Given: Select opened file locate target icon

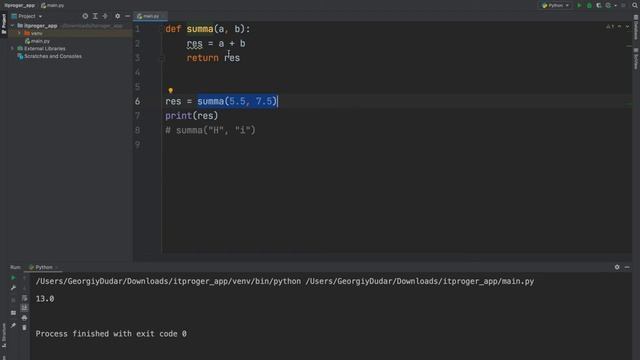Looking at the screenshot, I should tap(85, 16).
